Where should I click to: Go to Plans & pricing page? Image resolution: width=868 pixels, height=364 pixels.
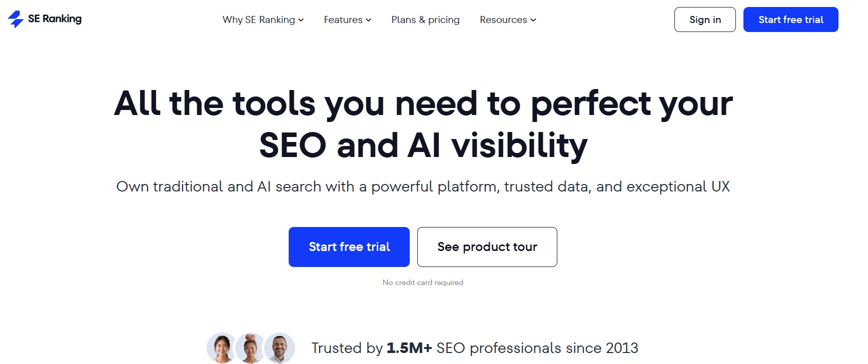(425, 20)
